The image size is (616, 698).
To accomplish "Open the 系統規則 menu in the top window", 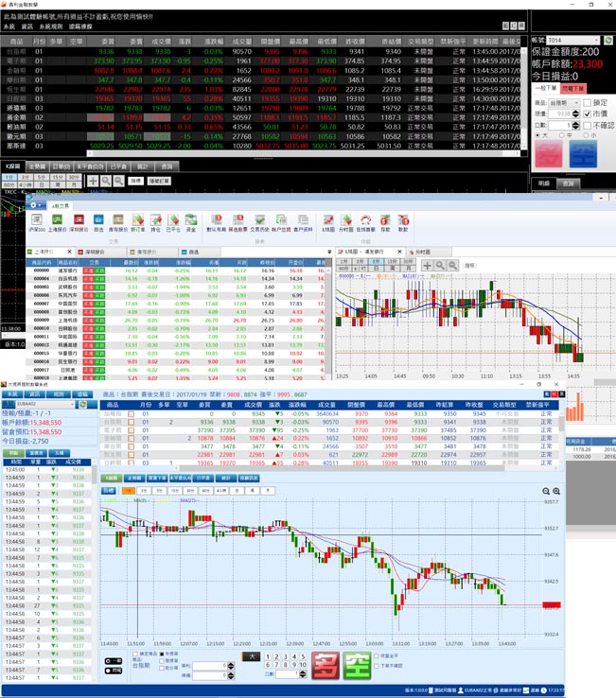I will 50,26.
